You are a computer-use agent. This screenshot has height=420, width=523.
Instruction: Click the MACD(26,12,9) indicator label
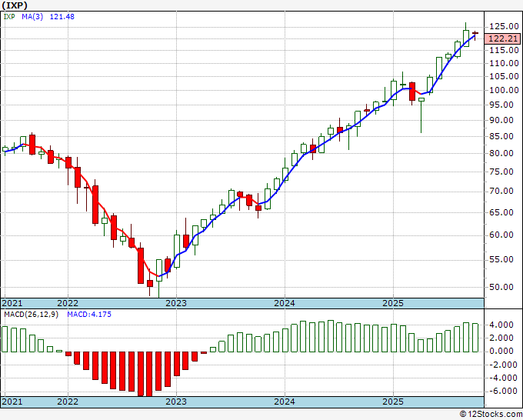pyautogui.click(x=31, y=315)
